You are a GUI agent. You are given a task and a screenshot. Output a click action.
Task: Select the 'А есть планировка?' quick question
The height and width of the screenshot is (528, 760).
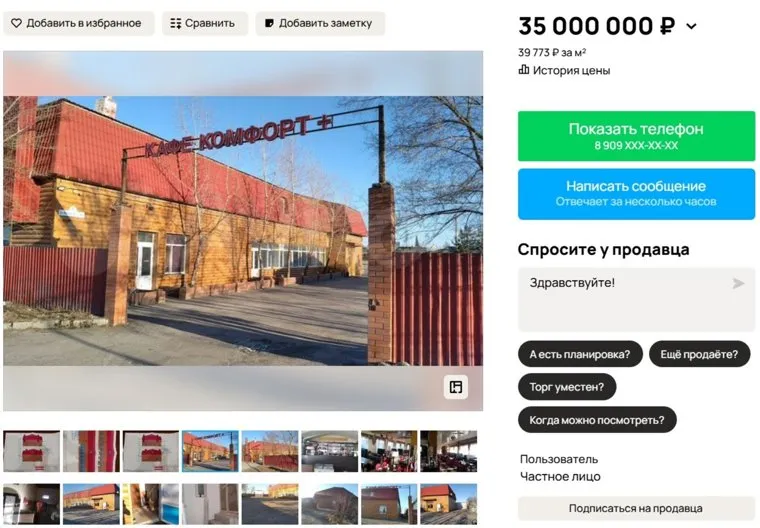coord(580,354)
